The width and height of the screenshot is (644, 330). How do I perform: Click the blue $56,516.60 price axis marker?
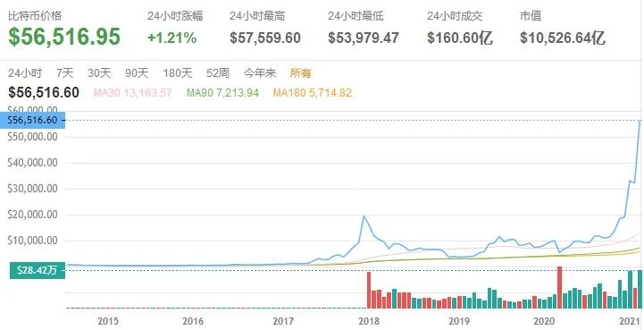(x=32, y=120)
